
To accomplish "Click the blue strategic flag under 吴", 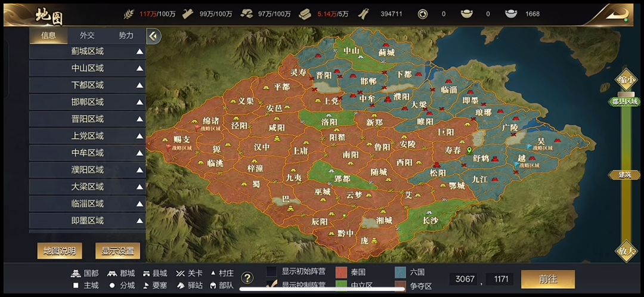I will pyautogui.click(x=530, y=147).
